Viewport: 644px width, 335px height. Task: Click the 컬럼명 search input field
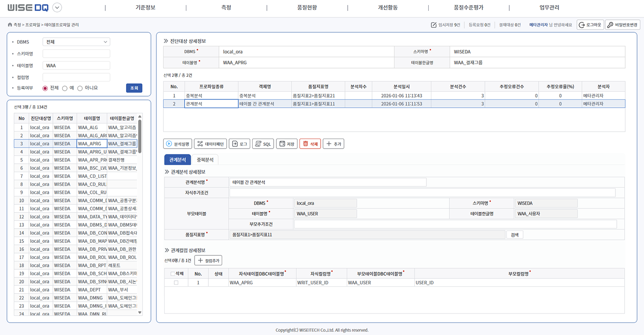tap(76, 77)
